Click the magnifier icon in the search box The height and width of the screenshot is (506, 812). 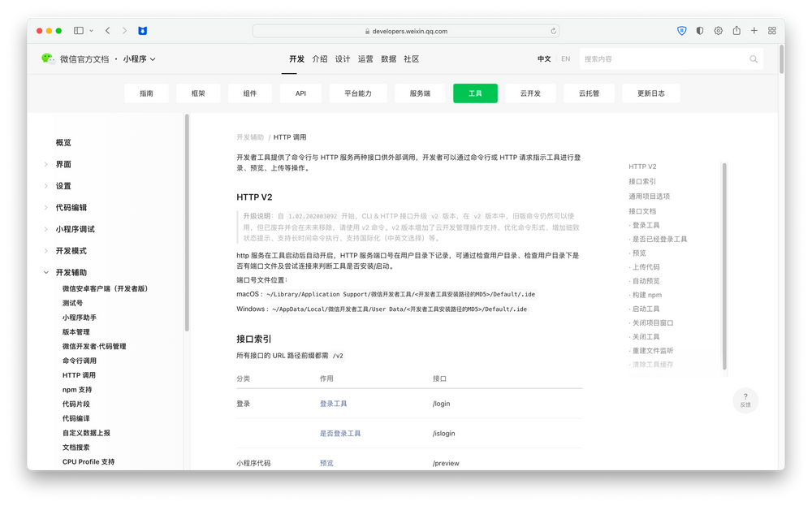754,58
